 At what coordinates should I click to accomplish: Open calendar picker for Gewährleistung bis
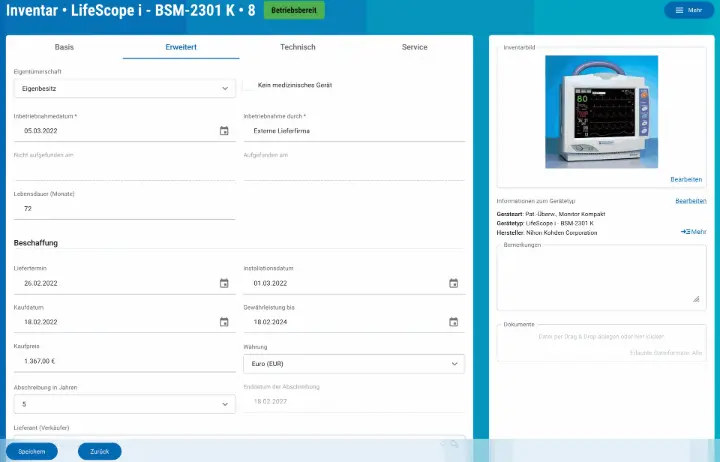454,322
